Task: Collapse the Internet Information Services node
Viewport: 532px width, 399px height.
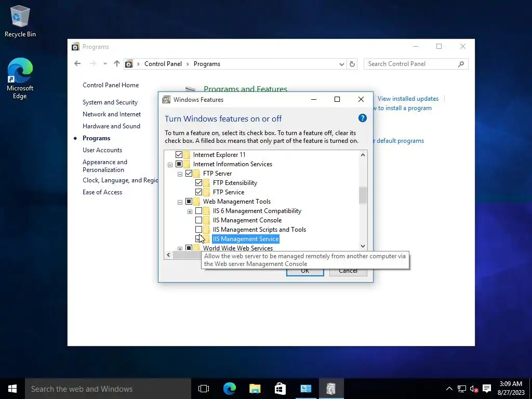Action: (x=170, y=165)
